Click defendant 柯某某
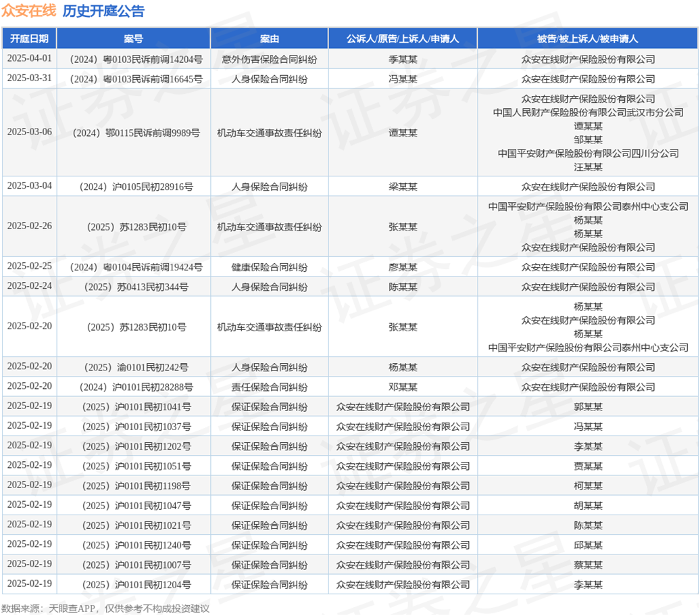 588,485
